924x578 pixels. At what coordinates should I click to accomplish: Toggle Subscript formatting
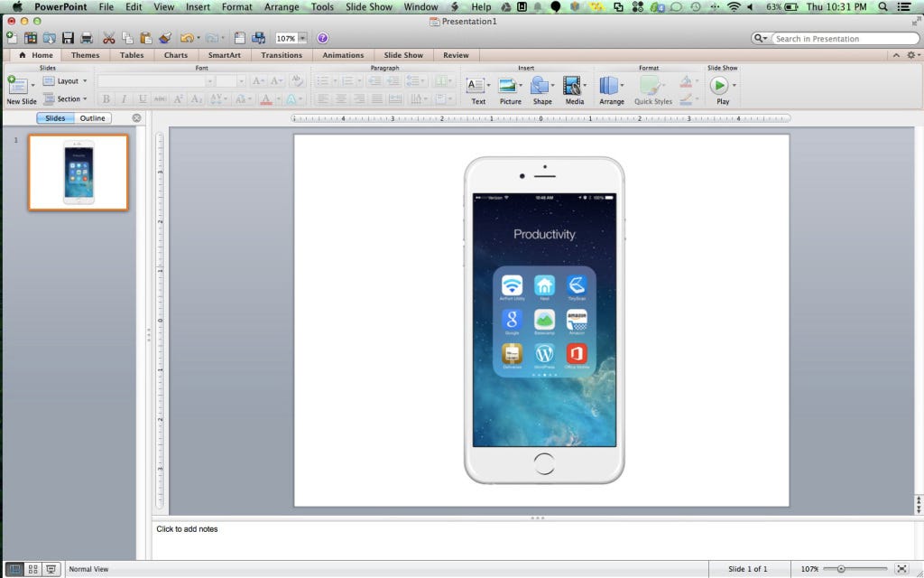196,99
